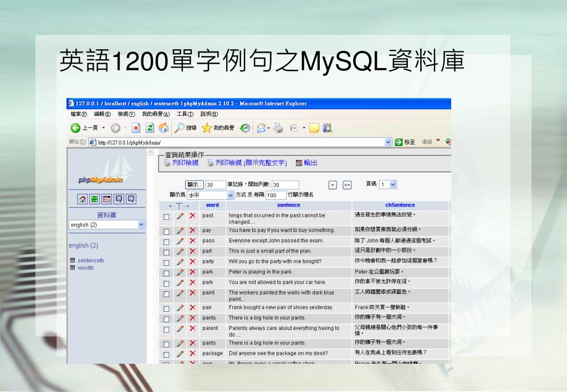The image size is (567, 392).
Task: Click the last page '>>' button
Action: (x=347, y=185)
